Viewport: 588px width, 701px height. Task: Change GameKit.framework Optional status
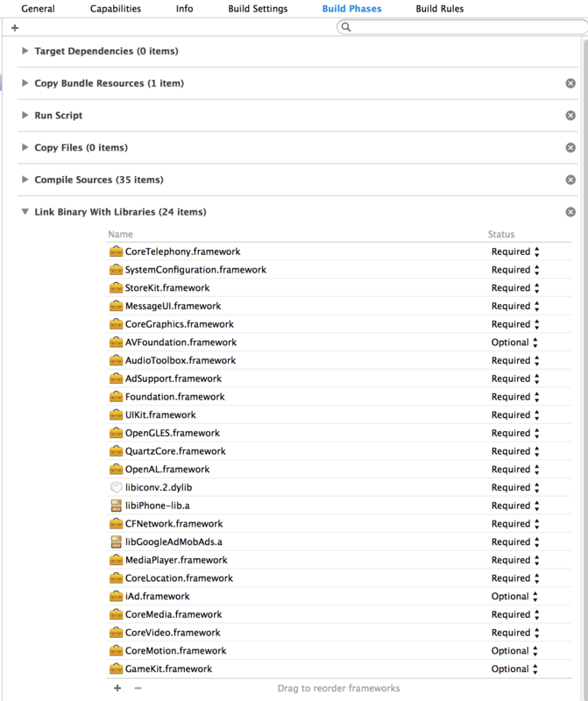(514, 669)
